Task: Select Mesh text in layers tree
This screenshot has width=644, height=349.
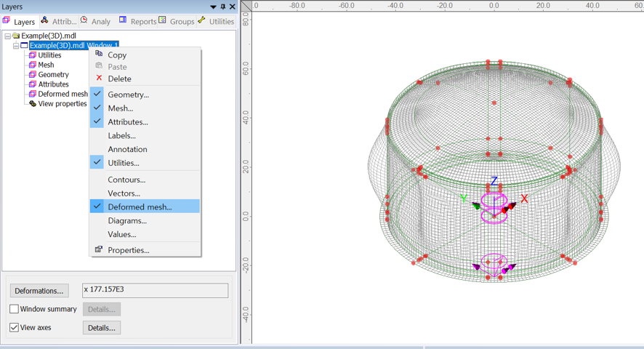Action: pyautogui.click(x=46, y=65)
